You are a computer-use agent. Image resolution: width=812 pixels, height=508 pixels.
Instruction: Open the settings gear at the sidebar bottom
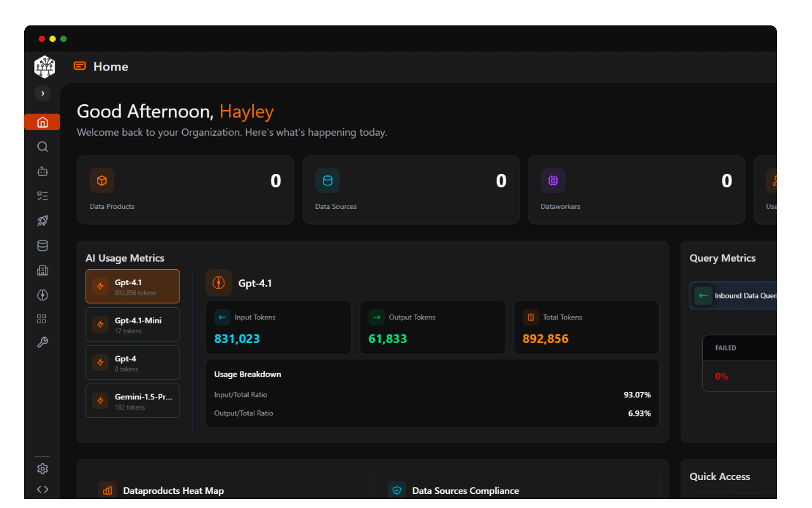click(42, 468)
